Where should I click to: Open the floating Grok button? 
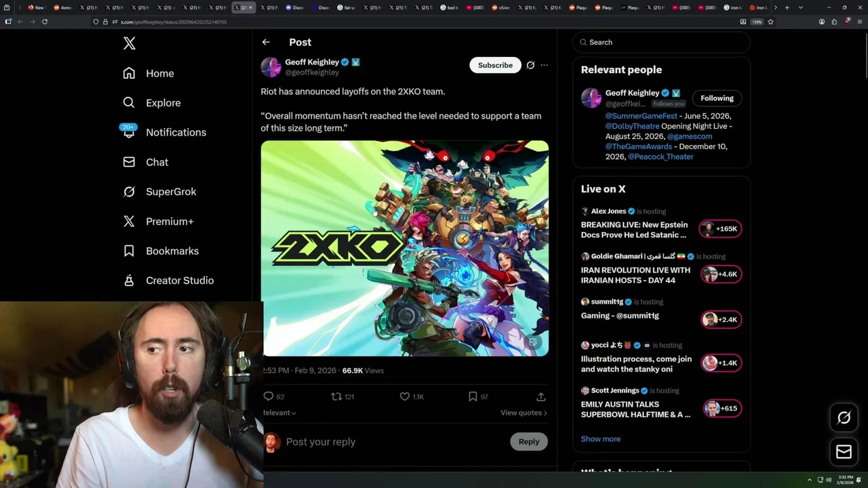coord(844,418)
